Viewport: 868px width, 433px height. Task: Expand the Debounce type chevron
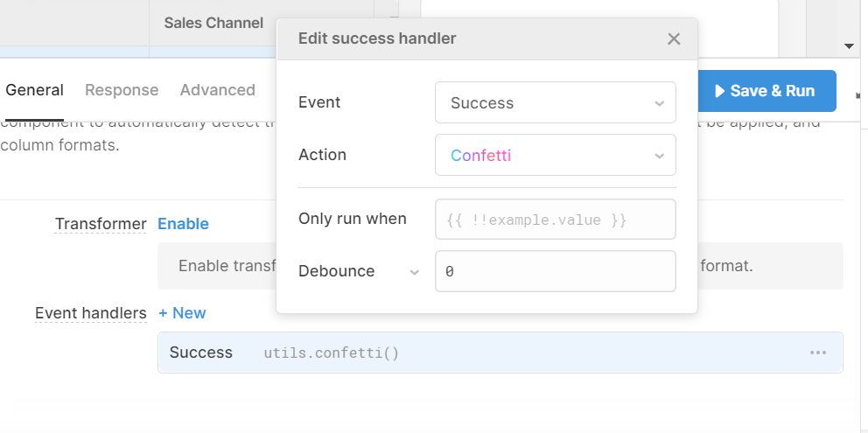click(x=415, y=272)
